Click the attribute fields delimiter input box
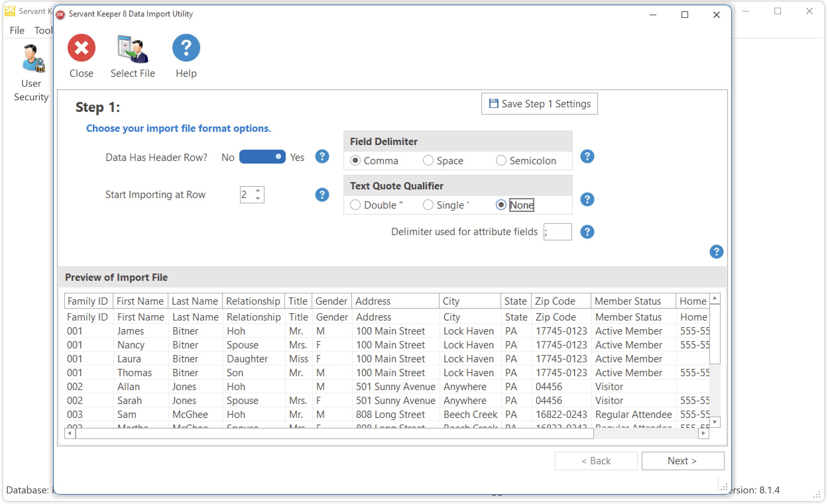 pyautogui.click(x=558, y=232)
